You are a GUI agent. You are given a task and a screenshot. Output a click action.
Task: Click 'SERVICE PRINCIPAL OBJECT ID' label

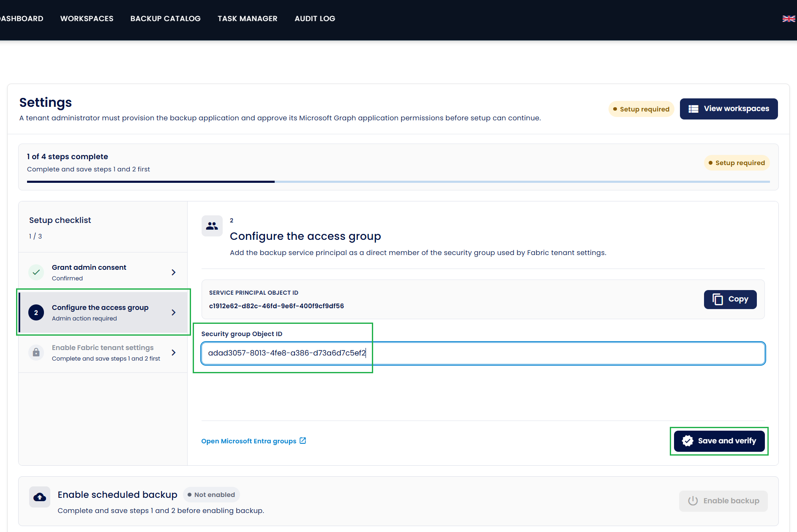254,293
